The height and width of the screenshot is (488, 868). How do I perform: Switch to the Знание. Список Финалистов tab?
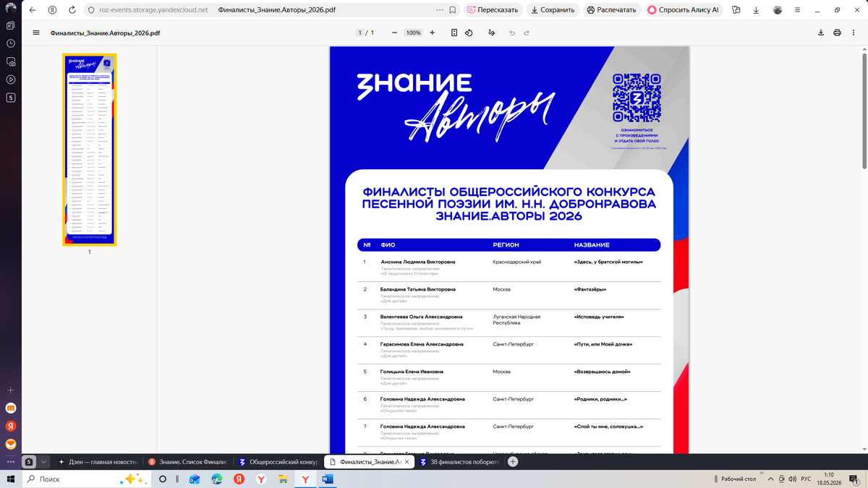[x=187, y=461]
